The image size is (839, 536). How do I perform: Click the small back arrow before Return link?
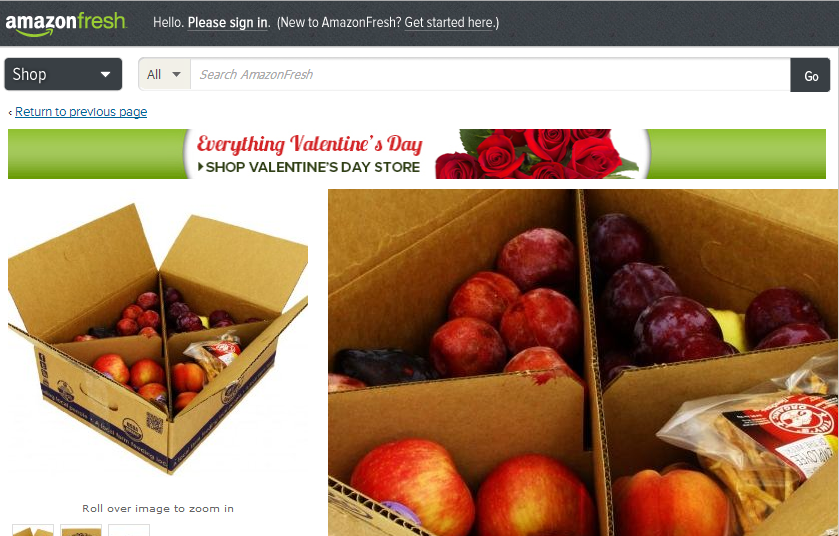coord(10,113)
